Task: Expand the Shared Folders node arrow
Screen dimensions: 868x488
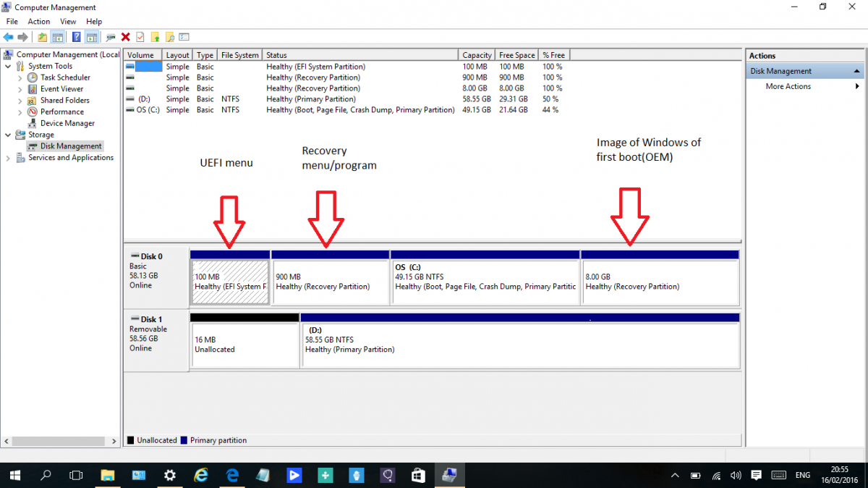Action: [x=20, y=101]
